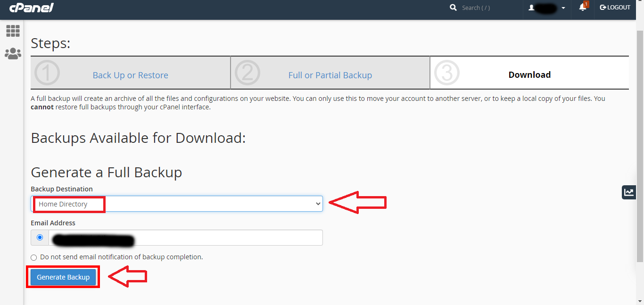The image size is (644, 305).
Task: Click the vertical page scrollbar
Action: (x=640, y=141)
